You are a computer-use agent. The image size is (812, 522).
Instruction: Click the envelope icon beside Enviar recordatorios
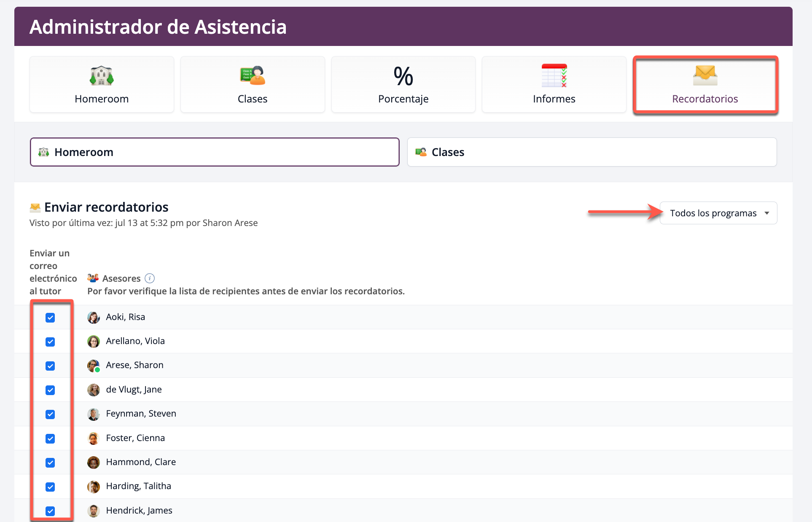point(35,207)
